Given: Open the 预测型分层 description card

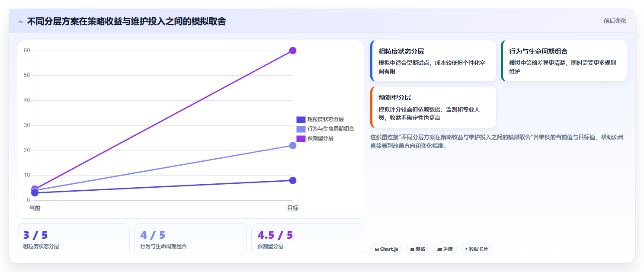Looking at the screenshot, I should coord(433,107).
